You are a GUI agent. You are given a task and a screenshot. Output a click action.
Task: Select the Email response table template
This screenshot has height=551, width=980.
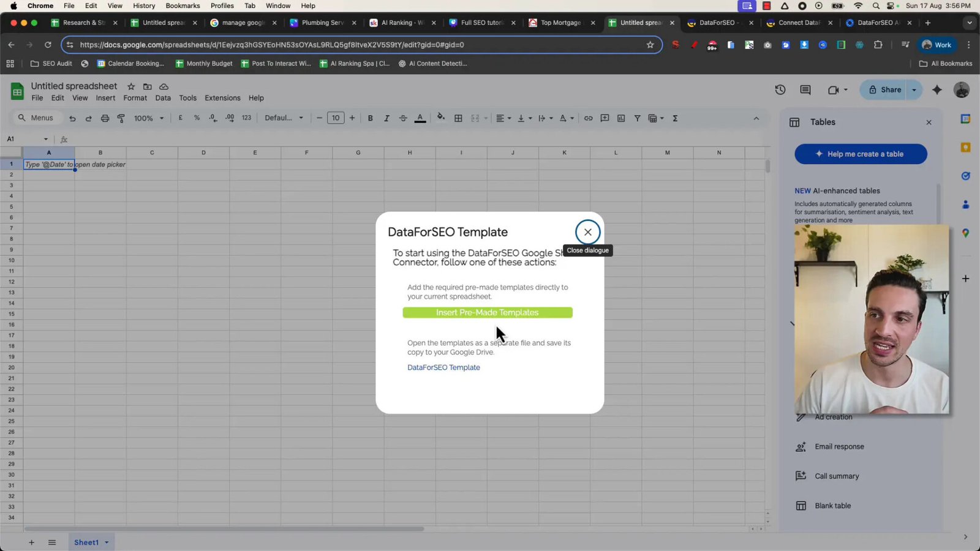[839, 447]
